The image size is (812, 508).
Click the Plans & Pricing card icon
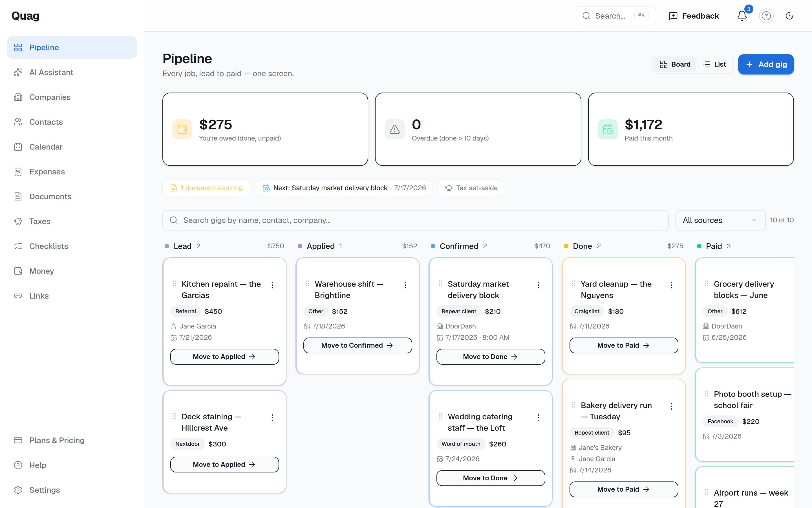tap(18, 440)
